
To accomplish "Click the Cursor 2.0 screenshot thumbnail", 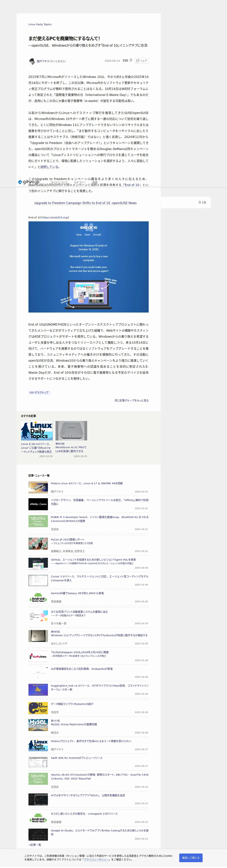I will pos(38,580).
